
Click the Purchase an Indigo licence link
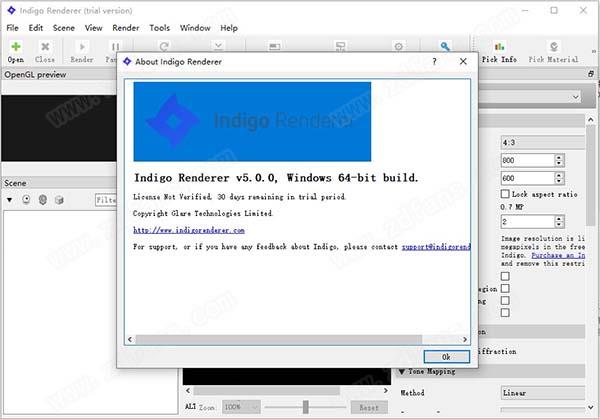click(x=558, y=255)
